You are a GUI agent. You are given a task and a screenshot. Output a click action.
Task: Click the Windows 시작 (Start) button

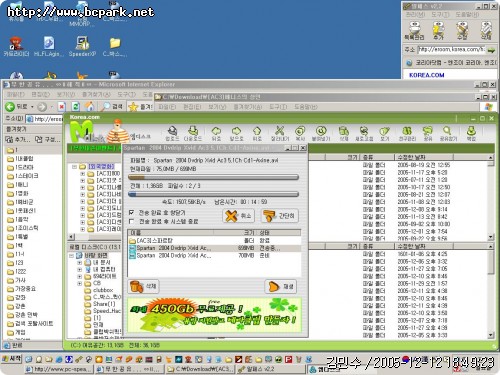(12, 359)
